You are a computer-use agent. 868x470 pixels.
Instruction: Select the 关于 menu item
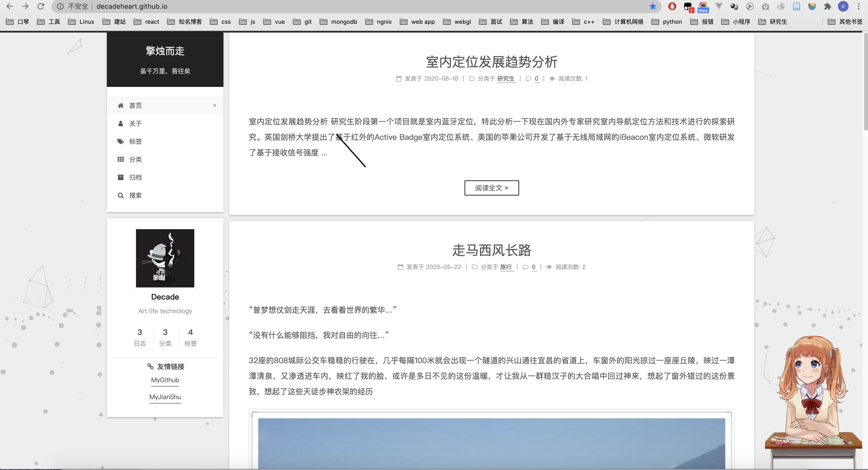165,123
